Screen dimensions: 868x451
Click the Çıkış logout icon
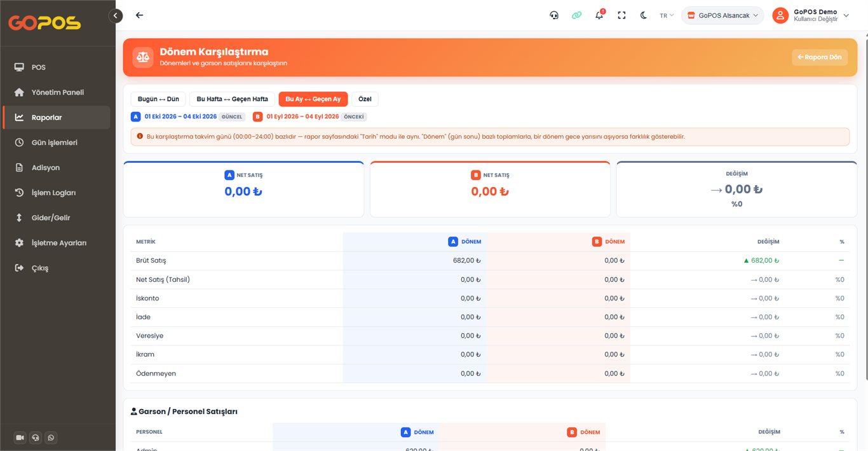tap(19, 268)
